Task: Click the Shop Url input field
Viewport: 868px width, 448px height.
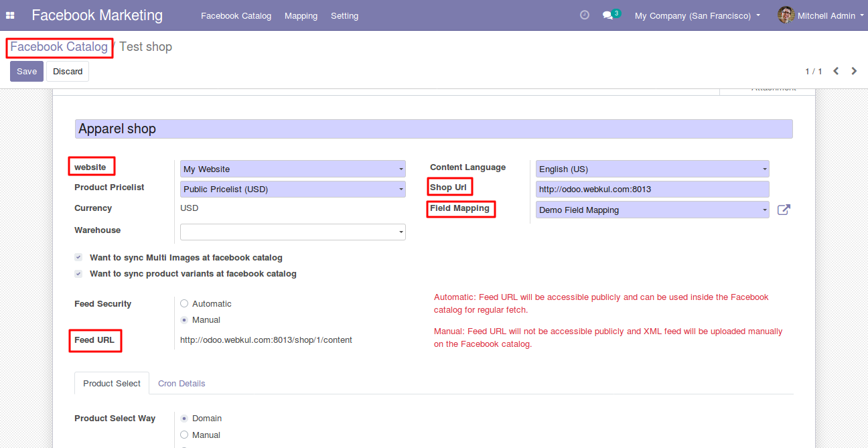Action: [x=652, y=189]
